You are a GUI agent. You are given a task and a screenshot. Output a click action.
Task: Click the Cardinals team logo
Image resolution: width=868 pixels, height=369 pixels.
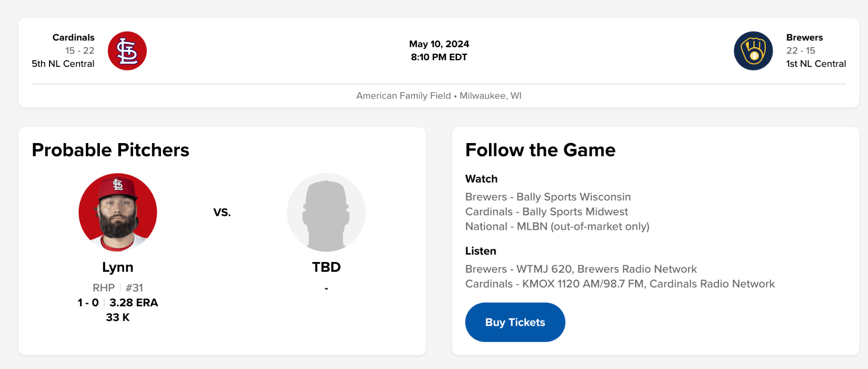point(127,51)
